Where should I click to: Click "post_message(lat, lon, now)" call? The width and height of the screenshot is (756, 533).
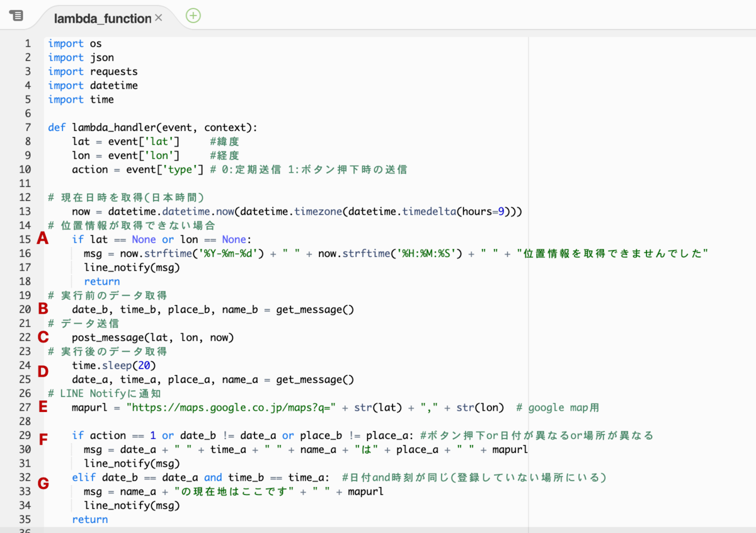(x=153, y=337)
